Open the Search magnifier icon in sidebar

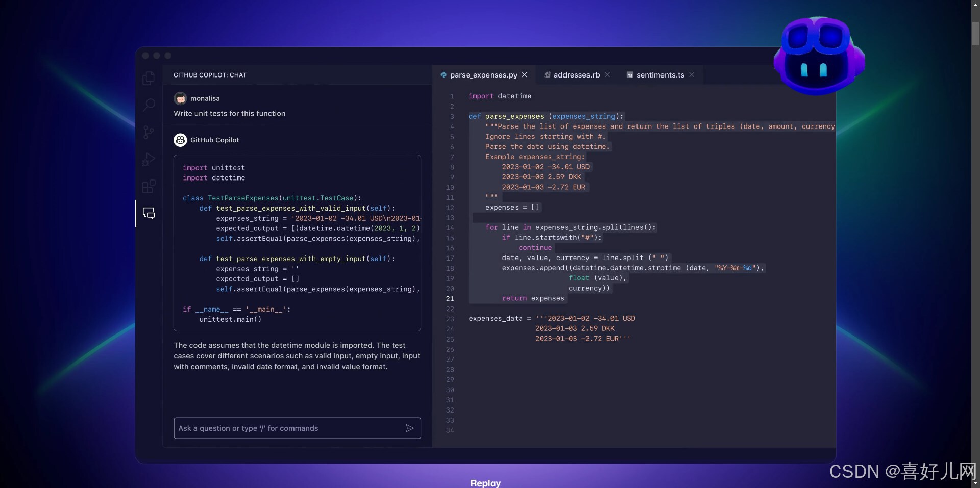coord(149,105)
